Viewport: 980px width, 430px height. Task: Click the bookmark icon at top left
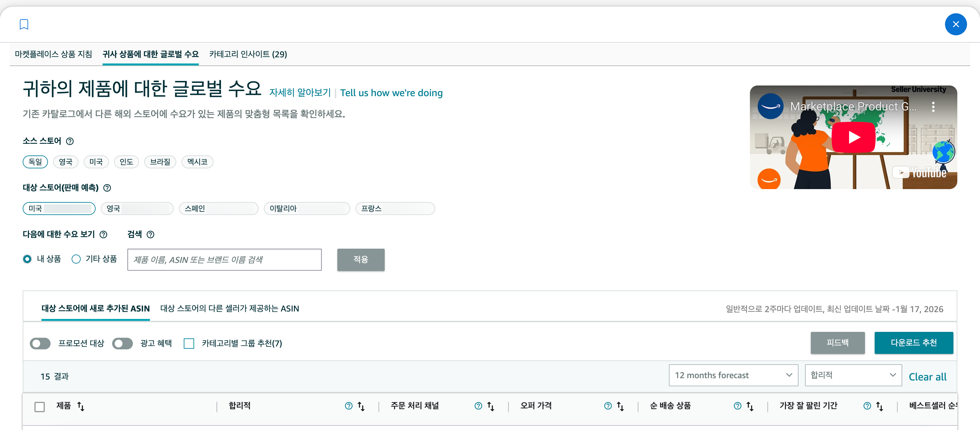24,24
